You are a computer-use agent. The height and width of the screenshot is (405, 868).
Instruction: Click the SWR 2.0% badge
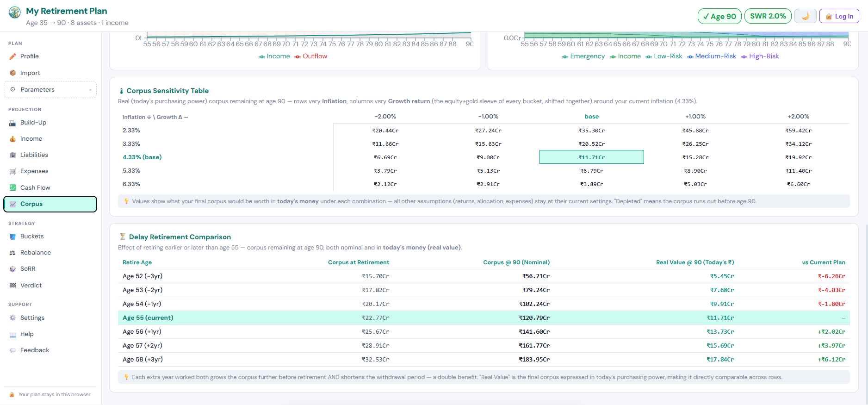click(768, 16)
